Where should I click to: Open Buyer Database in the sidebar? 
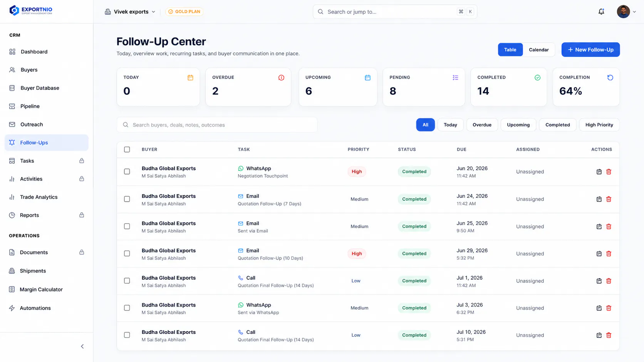point(46,88)
